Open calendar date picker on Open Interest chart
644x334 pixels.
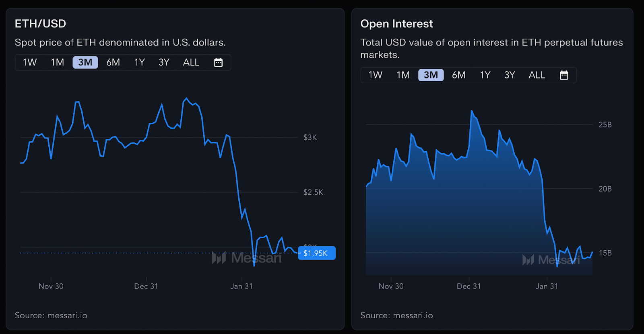564,75
